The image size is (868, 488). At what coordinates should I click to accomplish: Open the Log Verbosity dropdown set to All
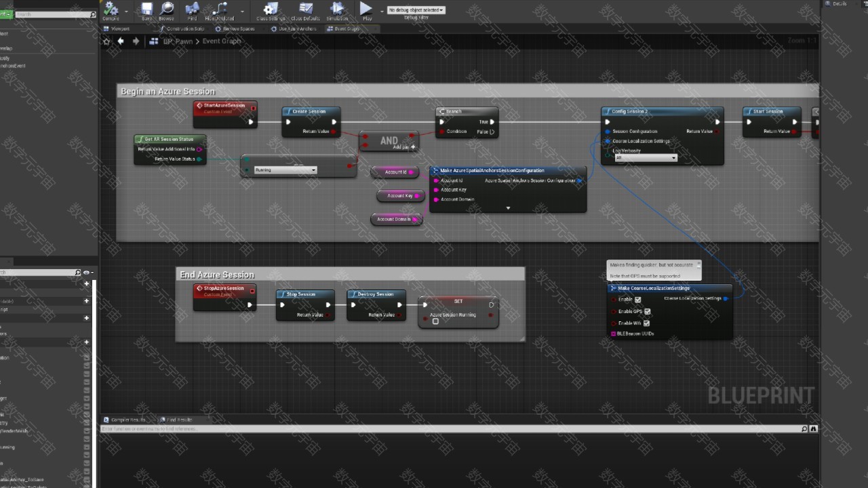[646, 158]
